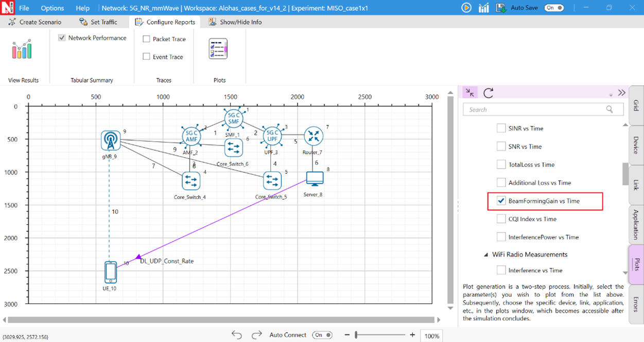Click the plot Search input field
Screen dimensions: 644x342
coord(533,110)
